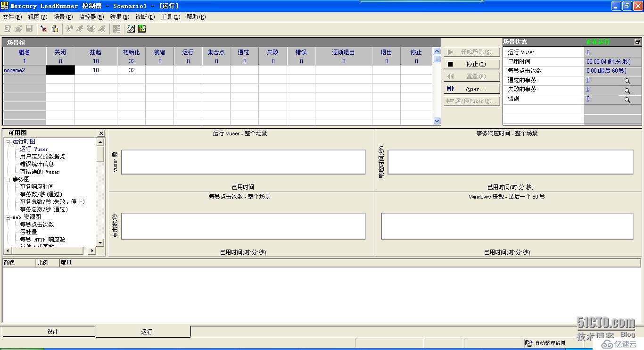Collapse the 运行时图 tree node
Viewport: 644px width, 350px height.
tap(8, 142)
